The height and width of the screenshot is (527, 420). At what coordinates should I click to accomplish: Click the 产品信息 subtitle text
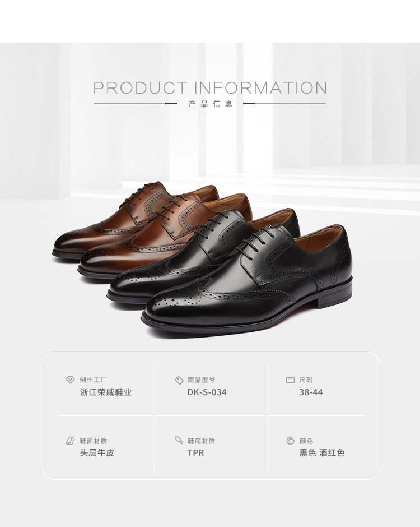coord(210,104)
